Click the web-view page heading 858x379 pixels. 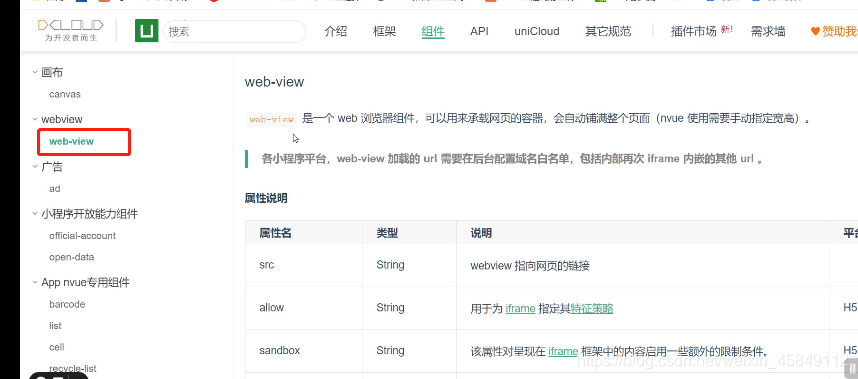tap(274, 82)
